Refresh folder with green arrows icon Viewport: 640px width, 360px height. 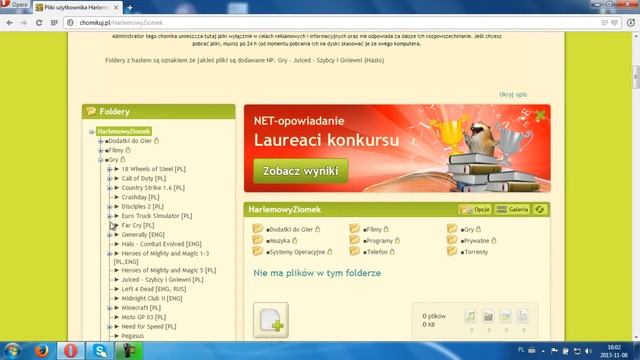click(540, 210)
